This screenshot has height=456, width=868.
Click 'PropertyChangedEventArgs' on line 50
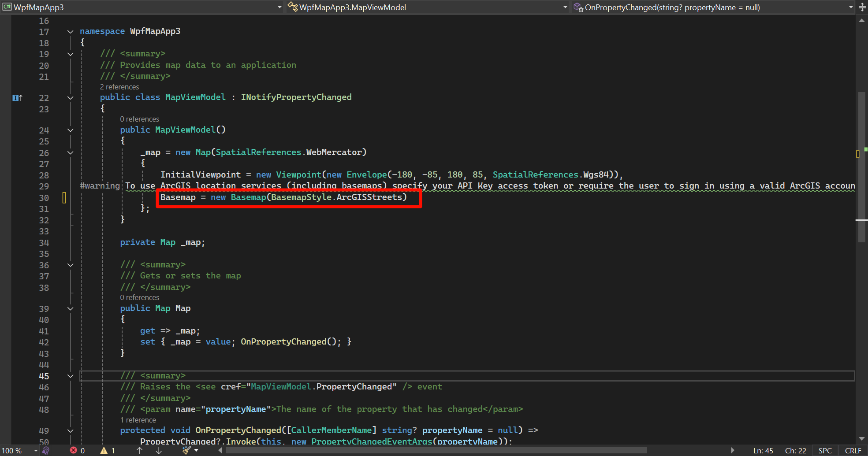pyautogui.click(x=372, y=441)
